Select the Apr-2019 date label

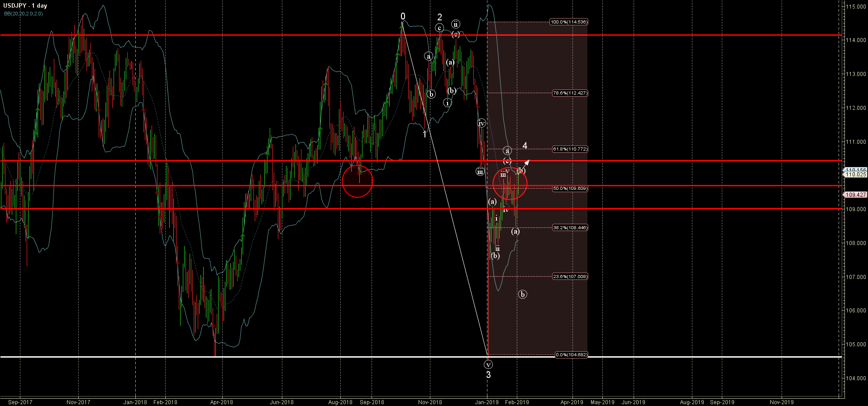point(572,402)
